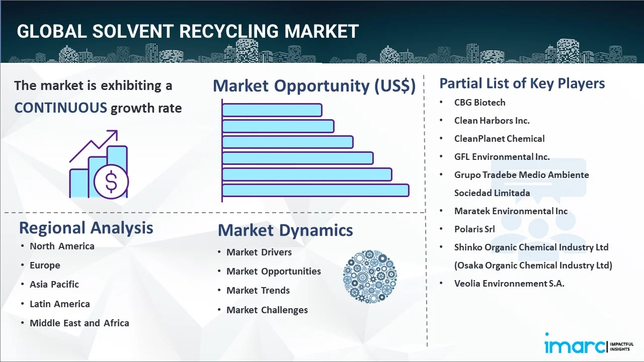Click the Market Opportunity (US$) heading
The height and width of the screenshot is (362, 644).
click(x=314, y=86)
